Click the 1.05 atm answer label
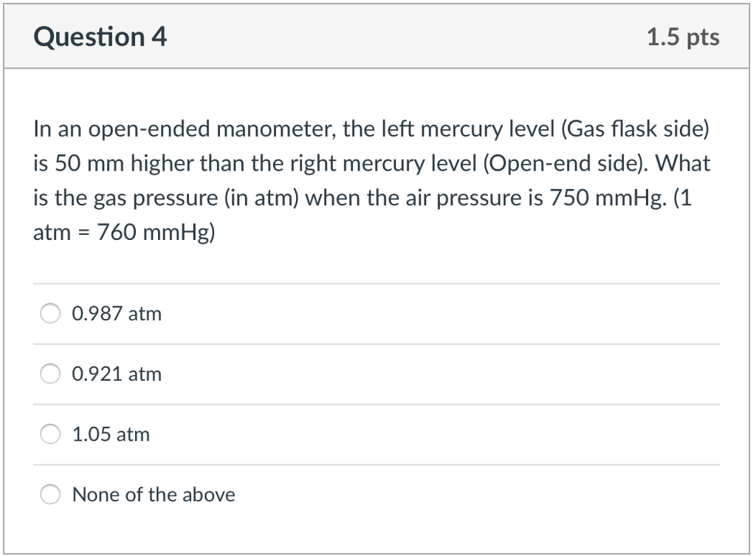 click(110, 434)
